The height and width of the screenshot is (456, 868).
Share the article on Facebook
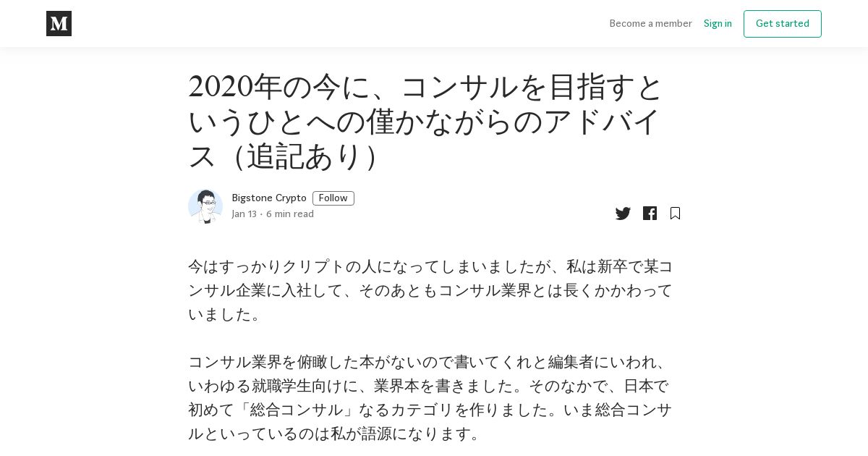pyautogui.click(x=650, y=213)
